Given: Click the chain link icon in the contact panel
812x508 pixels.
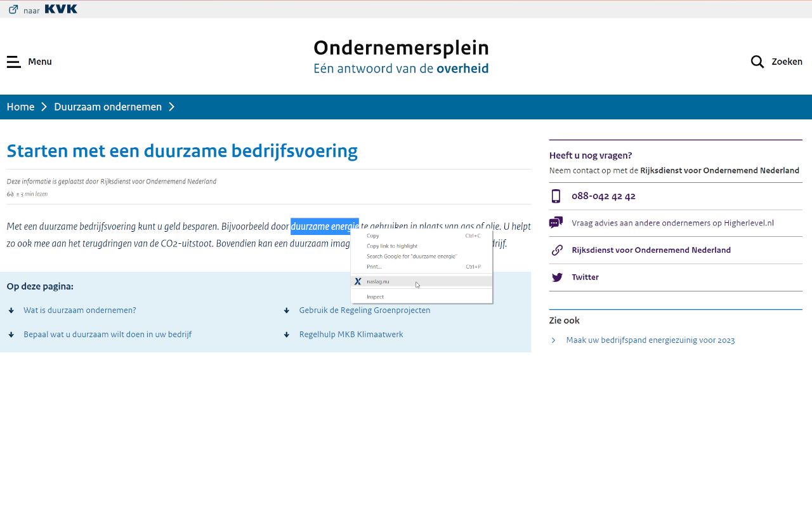Looking at the screenshot, I should pos(556,250).
